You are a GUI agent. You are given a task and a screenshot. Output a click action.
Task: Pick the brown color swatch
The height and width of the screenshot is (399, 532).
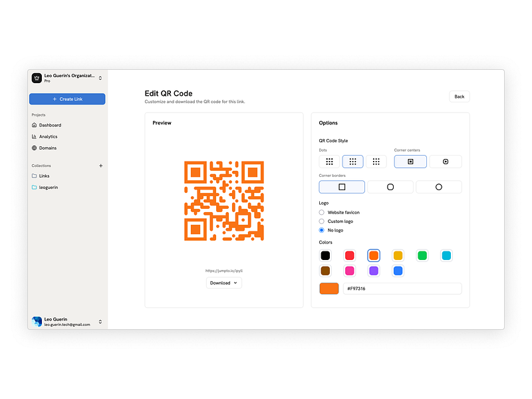(325, 271)
